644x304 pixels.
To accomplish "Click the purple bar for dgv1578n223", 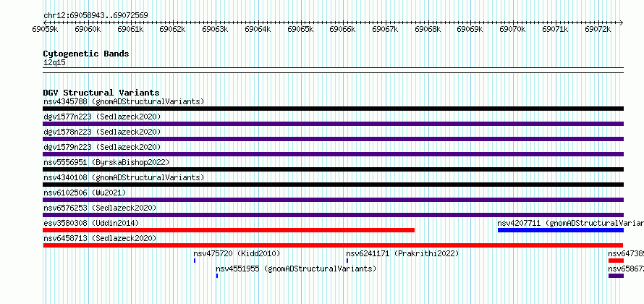I will coord(333,139).
